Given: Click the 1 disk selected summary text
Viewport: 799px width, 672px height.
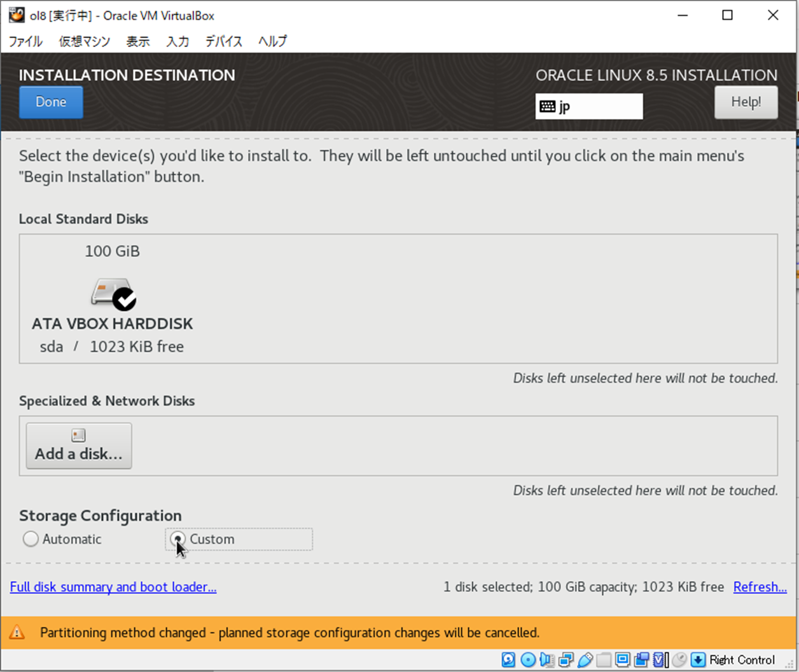Looking at the screenshot, I should (x=583, y=587).
